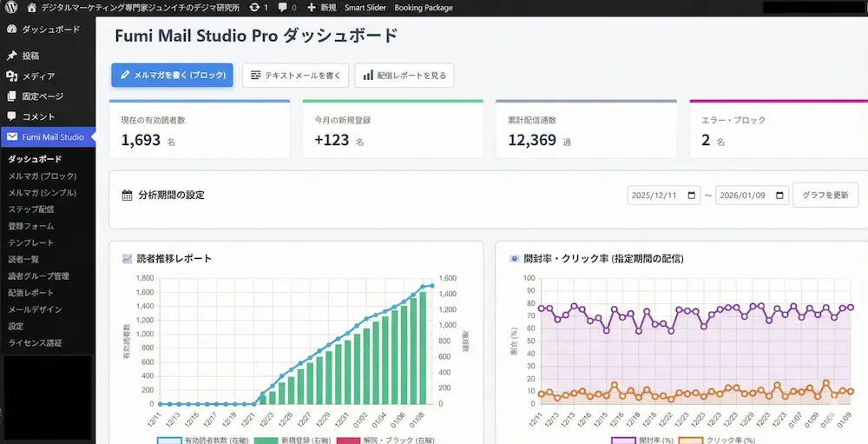Open the start date calendar picker
This screenshot has width=868, height=444.
pos(692,195)
